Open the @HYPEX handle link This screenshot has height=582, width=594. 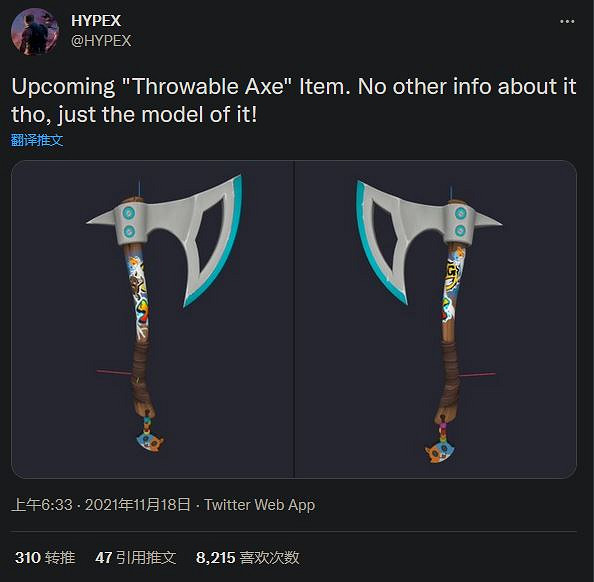pyautogui.click(x=101, y=41)
